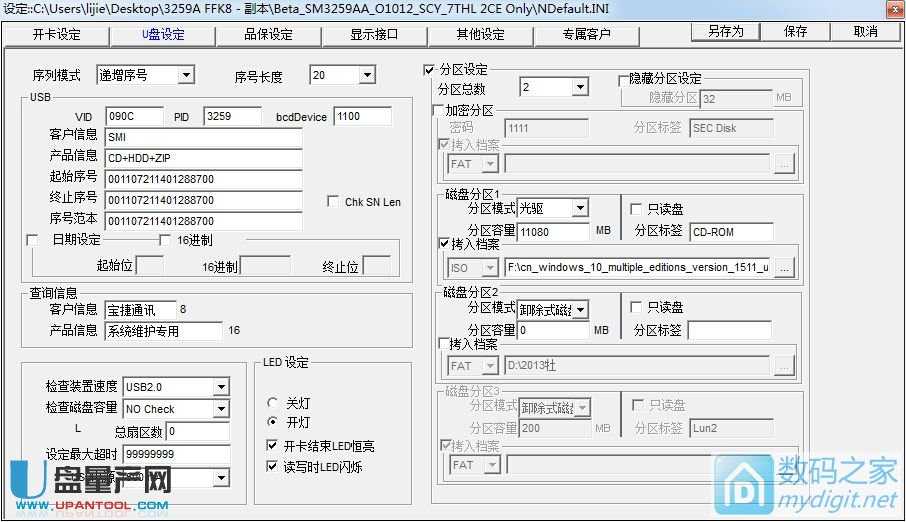
Task: Open the 品保设定 tab
Action: pos(268,34)
